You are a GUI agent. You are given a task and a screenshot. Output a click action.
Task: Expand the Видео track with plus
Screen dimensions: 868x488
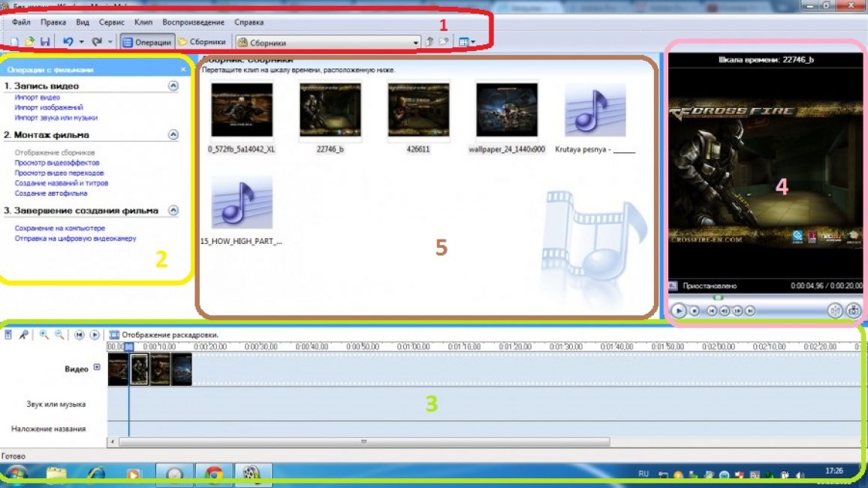97,367
